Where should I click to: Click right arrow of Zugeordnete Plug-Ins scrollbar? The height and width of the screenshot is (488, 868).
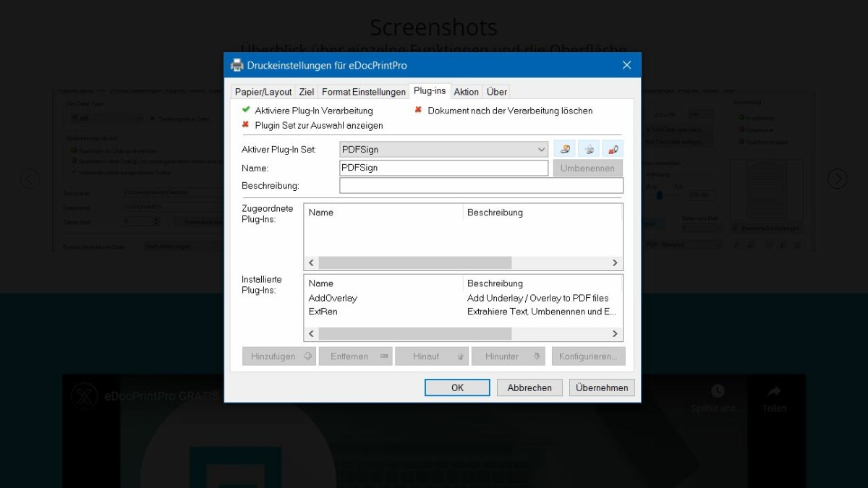click(616, 263)
